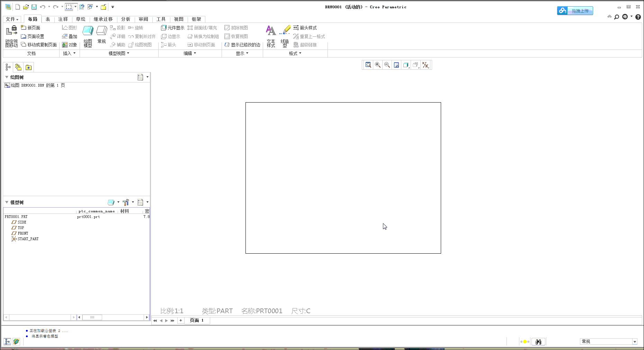644x350 pixels.
Task: Open the favorites navigator tab
Action: [x=28, y=67]
